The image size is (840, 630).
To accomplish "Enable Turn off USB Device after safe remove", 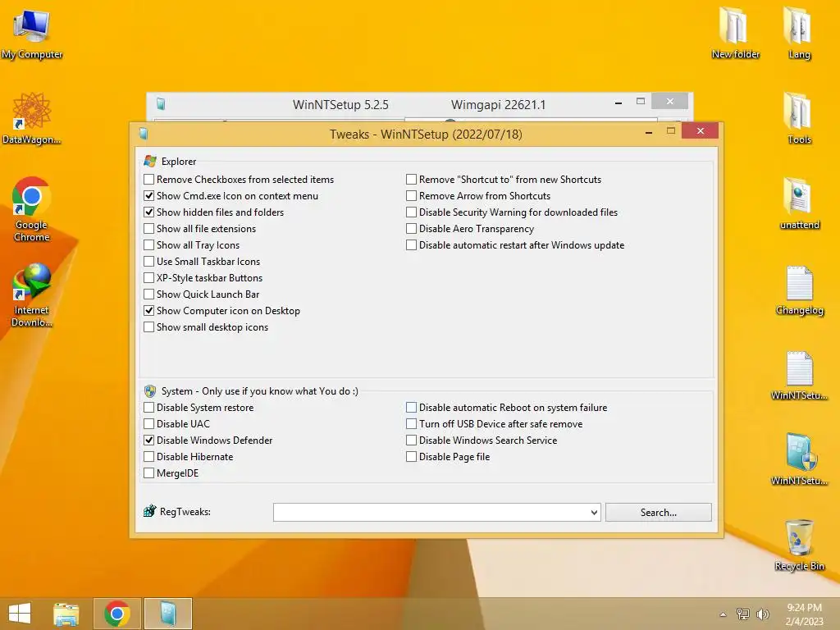I will tap(412, 424).
